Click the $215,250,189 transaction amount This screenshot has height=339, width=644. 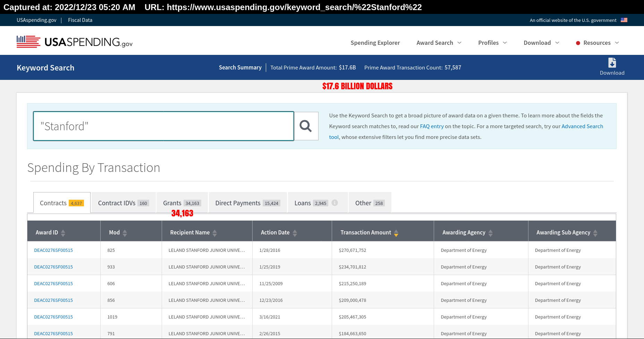353,283
